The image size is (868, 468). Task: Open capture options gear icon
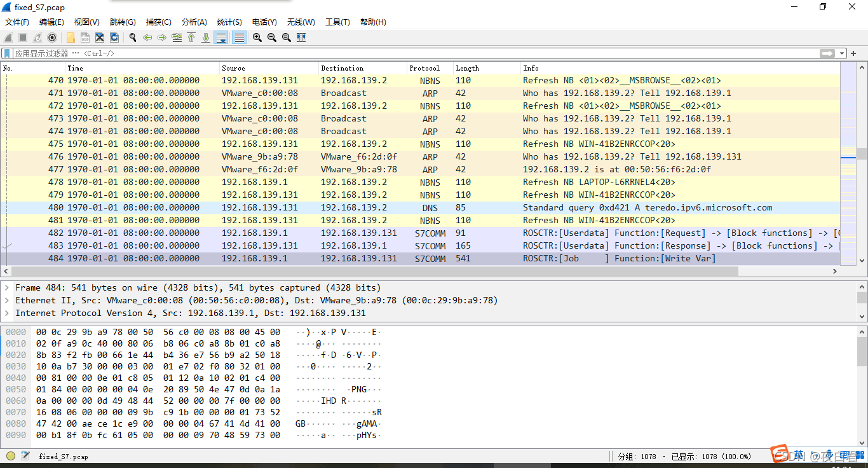[x=52, y=38]
